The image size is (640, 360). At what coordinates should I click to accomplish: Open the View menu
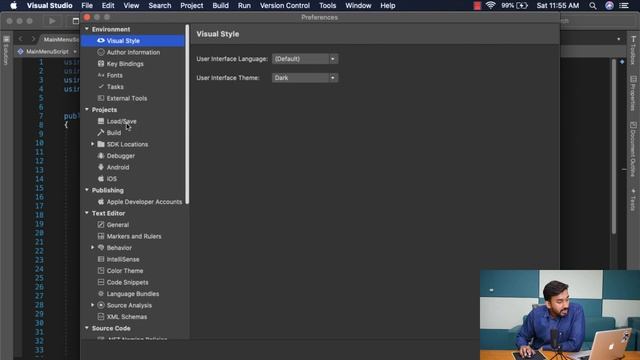(x=131, y=6)
